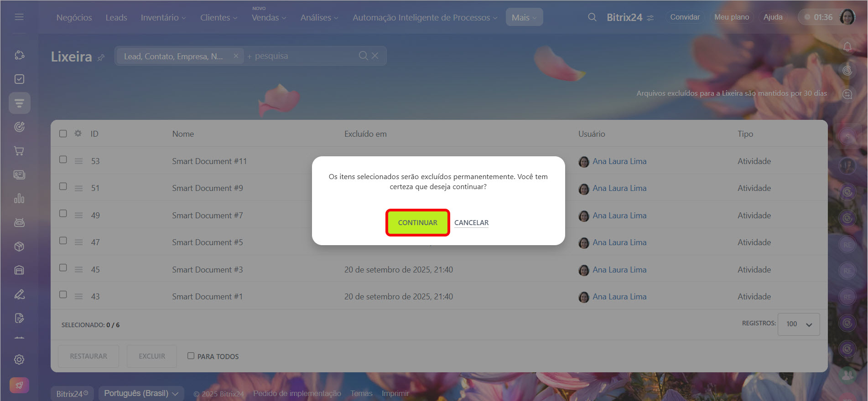
Task: Click the table settings gear icon
Action: pyautogui.click(x=78, y=134)
